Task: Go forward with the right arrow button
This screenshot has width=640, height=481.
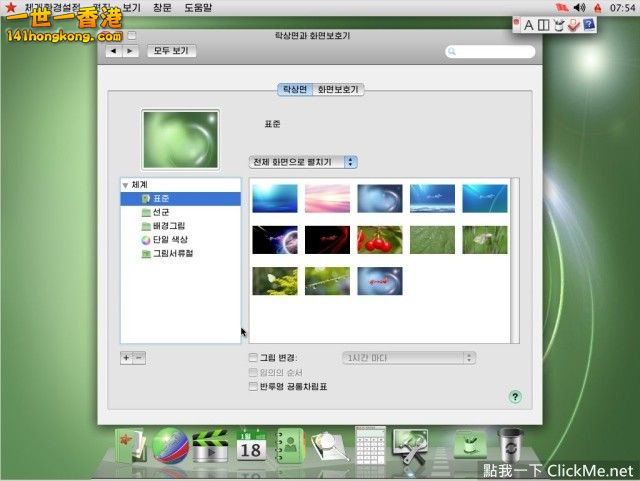Action: [130, 51]
